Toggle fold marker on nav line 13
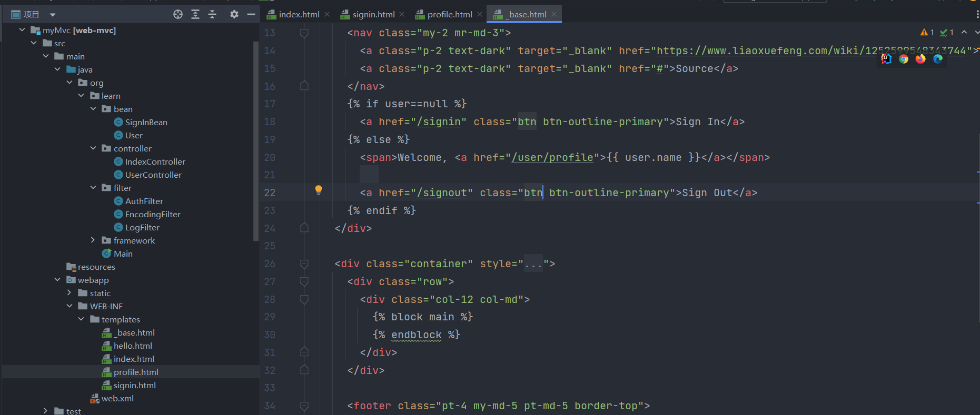This screenshot has width=980, height=415. (304, 33)
